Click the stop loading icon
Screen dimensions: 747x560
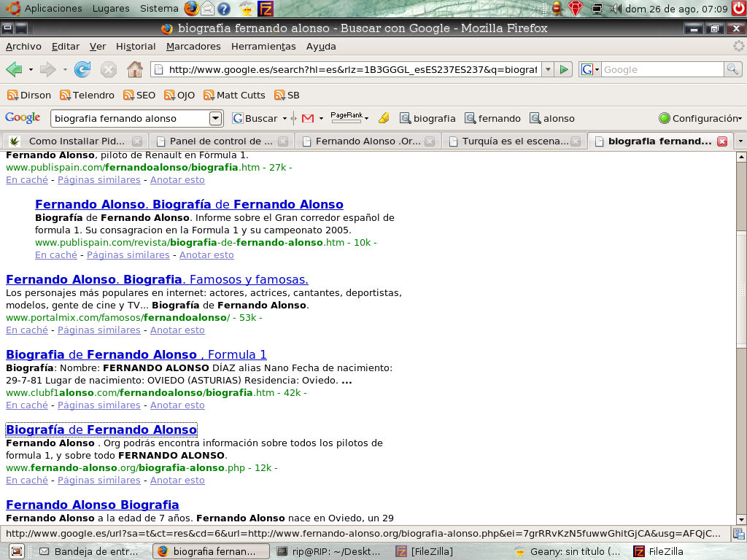pyautogui.click(x=109, y=70)
